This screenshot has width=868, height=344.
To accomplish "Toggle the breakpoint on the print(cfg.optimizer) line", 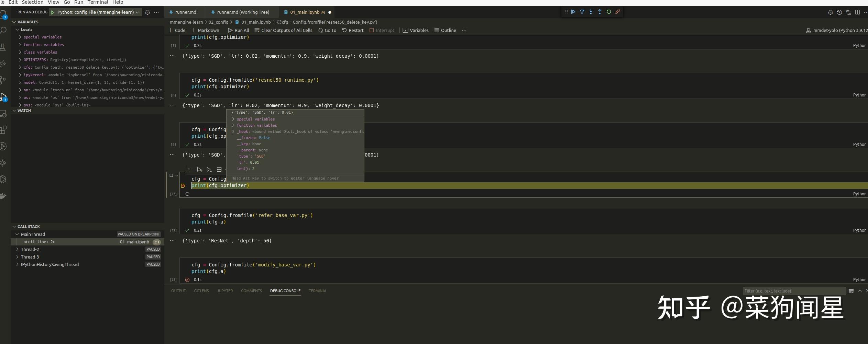I will [183, 186].
